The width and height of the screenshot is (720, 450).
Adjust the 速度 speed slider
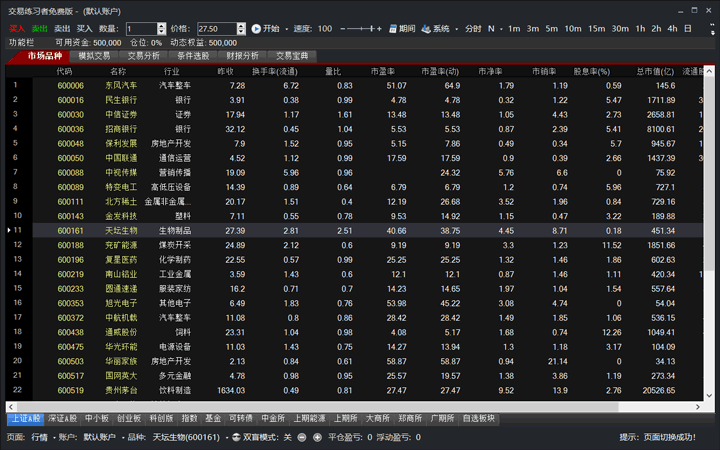coord(361,29)
